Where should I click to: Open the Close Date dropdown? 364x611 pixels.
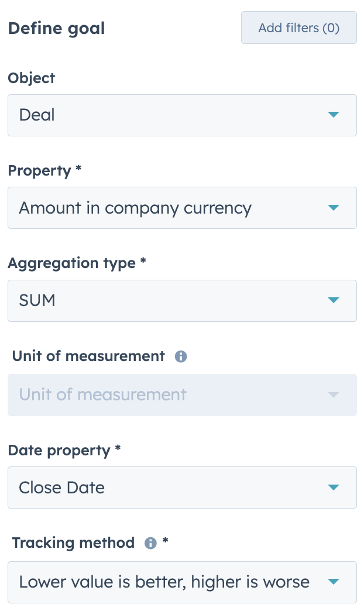[x=170, y=487]
